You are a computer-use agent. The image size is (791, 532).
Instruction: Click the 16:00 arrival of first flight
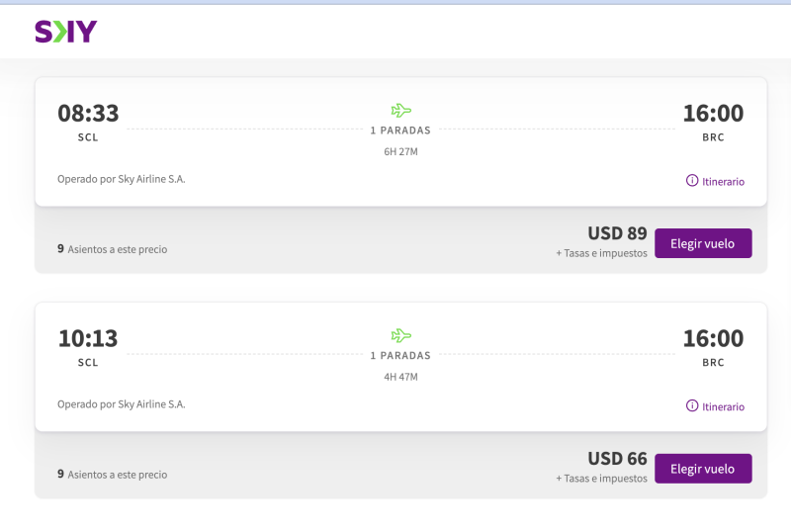pyautogui.click(x=713, y=114)
